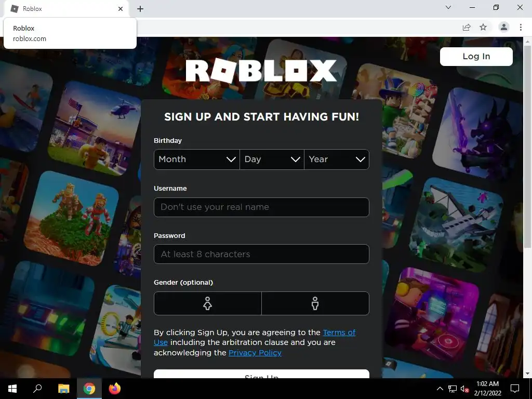Click the page vertical scrollbar
The height and width of the screenshot is (399, 532).
point(527,146)
